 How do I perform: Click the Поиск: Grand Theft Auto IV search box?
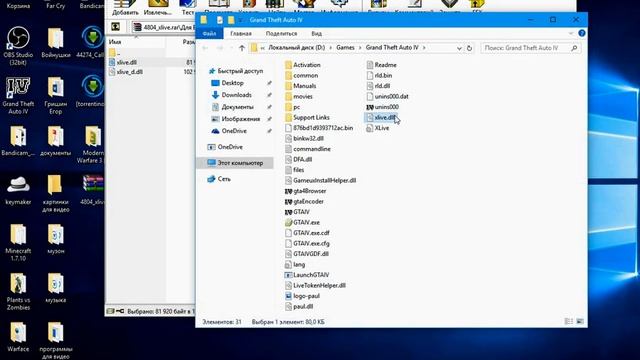click(531, 48)
